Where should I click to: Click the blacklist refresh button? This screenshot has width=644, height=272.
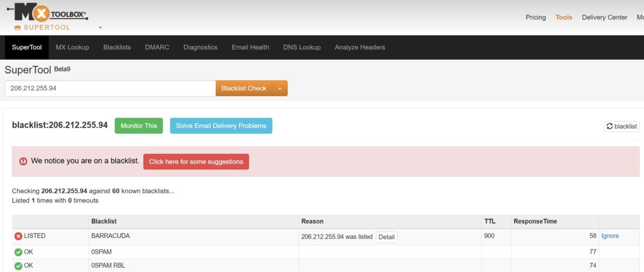tap(621, 126)
